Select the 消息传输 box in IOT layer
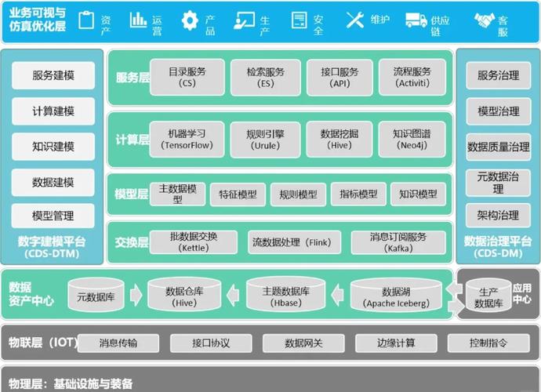 click(118, 343)
